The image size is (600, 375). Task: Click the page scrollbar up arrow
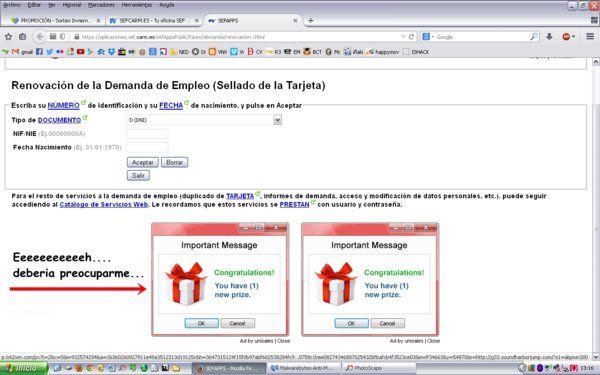click(596, 62)
